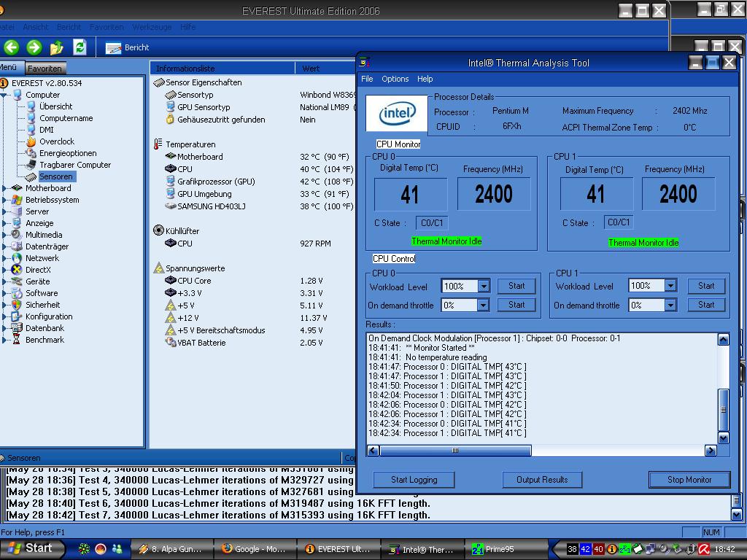Select Tragbarer Computer tree item
The width and height of the screenshot is (747, 560).
coord(75,165)
